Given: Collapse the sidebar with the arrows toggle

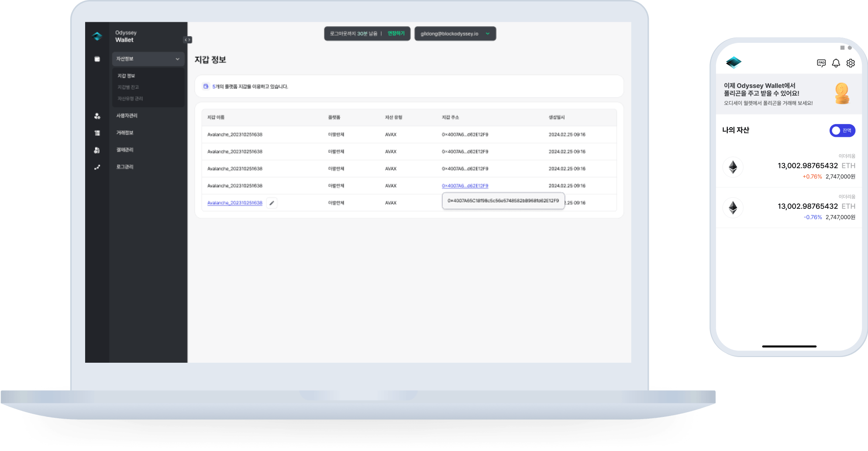Looking at the screenshot, I should (x=188, y=40).
